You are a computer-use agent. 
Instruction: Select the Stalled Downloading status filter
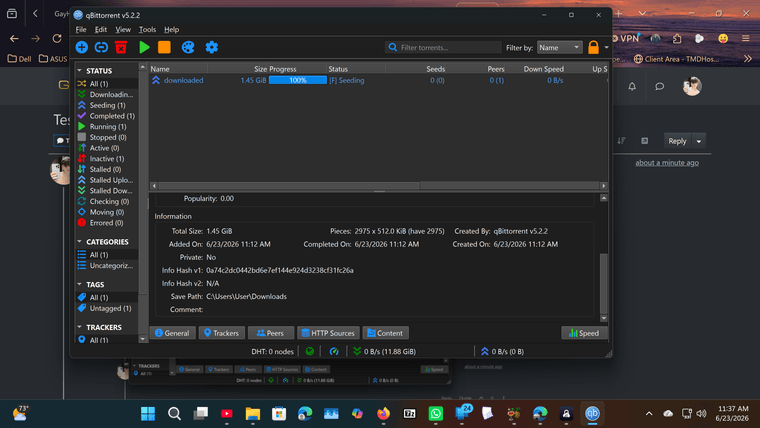(x=107, y=190)
